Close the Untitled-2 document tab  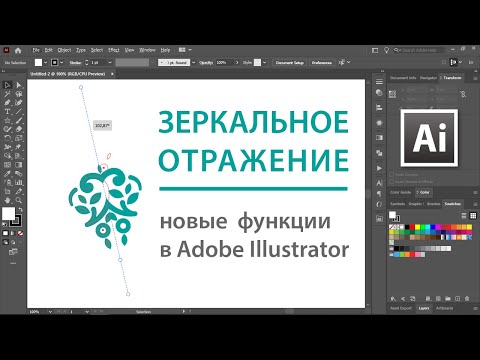click(112, 74)
